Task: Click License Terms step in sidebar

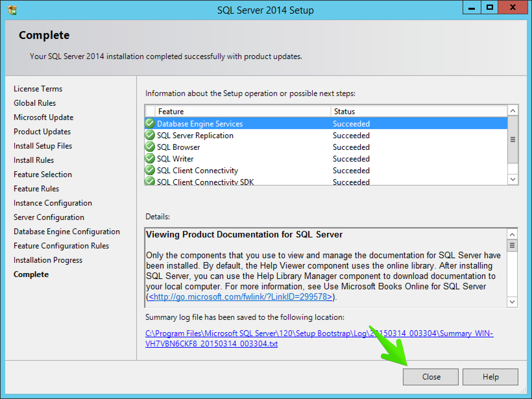Action: [x=38, y=89]
